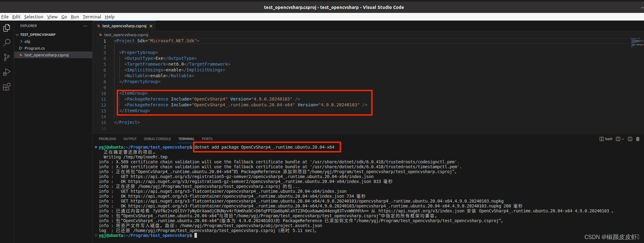Click the Project Sdk line of code

(157, 41)
